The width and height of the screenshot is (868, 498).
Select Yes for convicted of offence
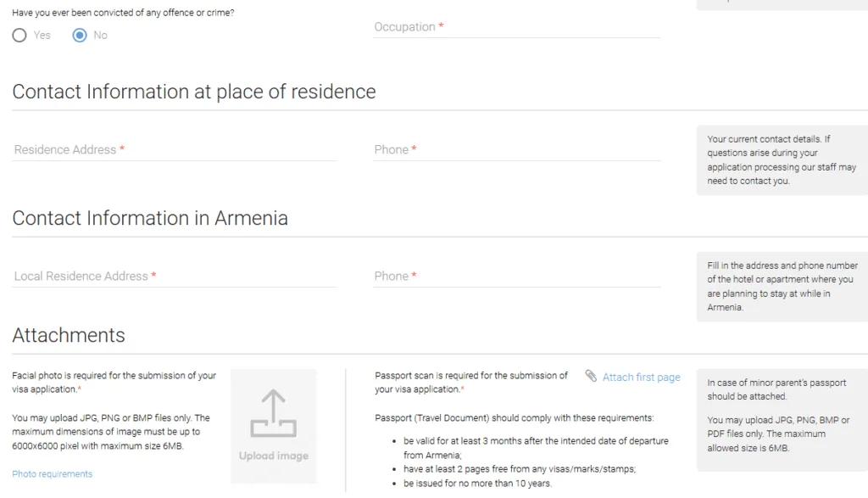coord(19,36)
